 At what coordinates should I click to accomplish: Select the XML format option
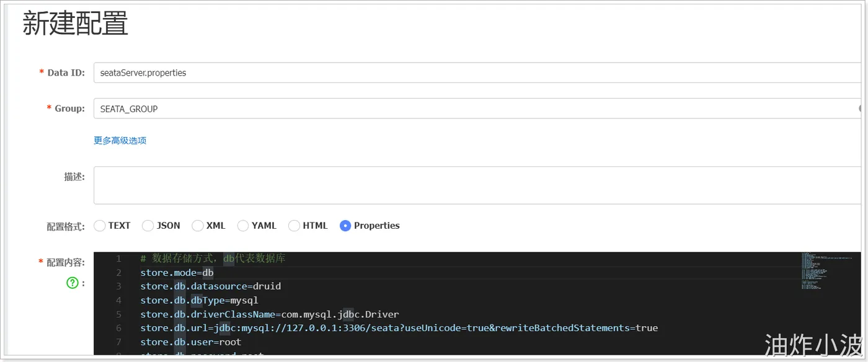tap(197, 226)
